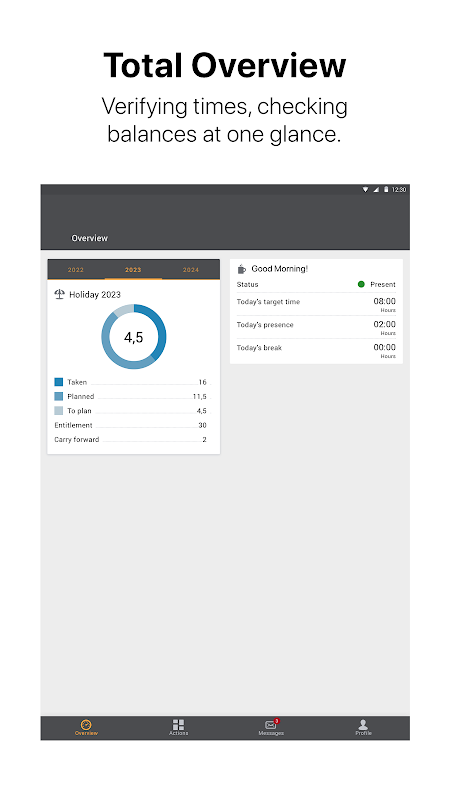Select the Today's presence row
Image resolution: width=450 pixels, height=800 pixels.
316,327
